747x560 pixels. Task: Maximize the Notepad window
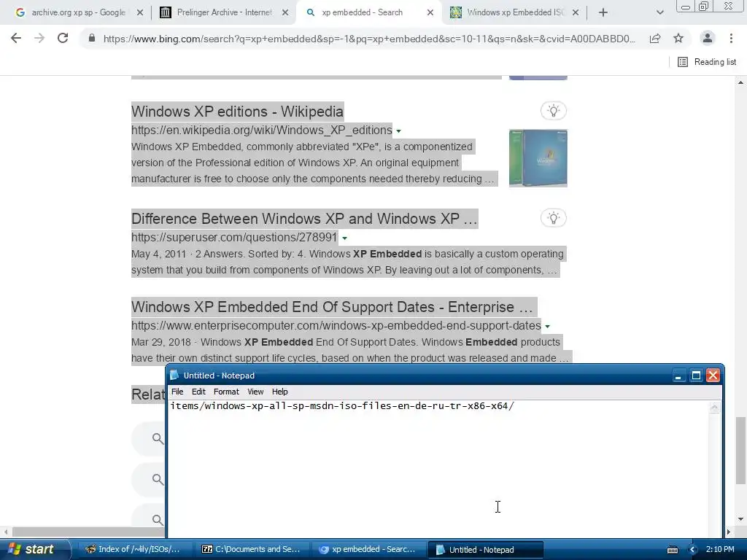(x=695, y=376)
